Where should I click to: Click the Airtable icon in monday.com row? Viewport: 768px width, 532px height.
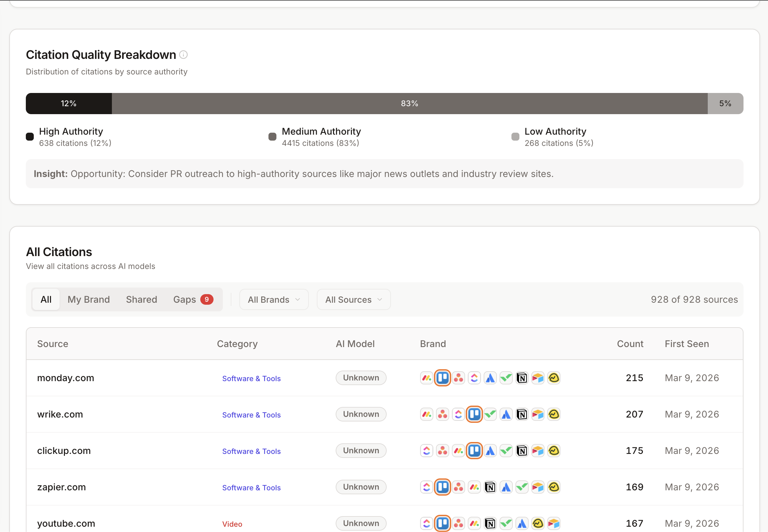click(538, 378)
